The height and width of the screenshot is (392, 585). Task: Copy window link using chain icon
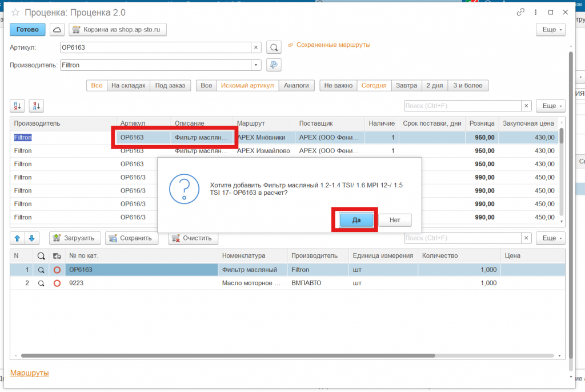pos(520,12)
